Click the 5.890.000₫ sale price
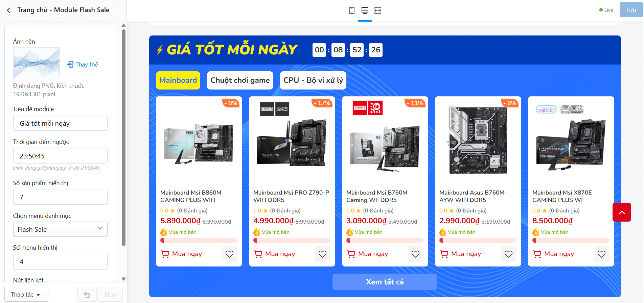This screenshot has width=644, height=303. [x=181, y=221]
